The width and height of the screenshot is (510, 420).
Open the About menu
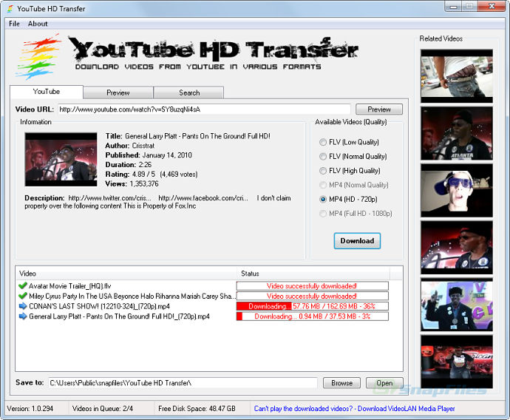[x=38, y=24]
